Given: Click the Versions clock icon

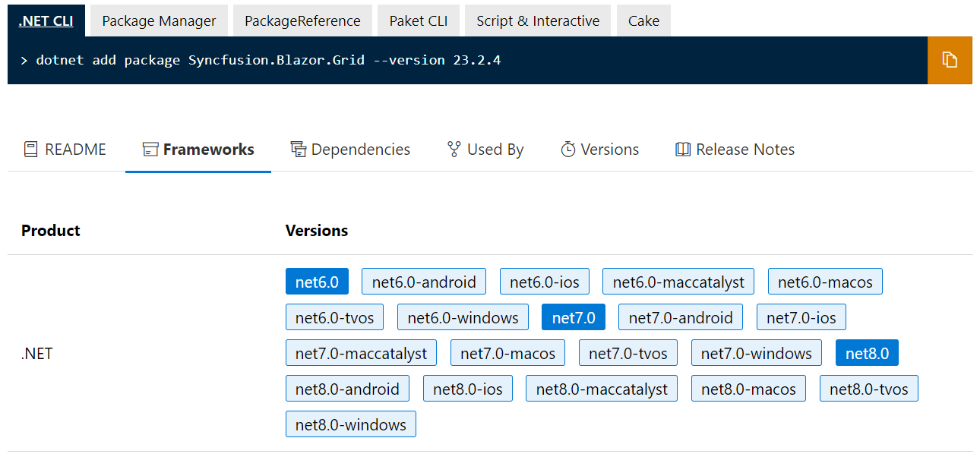Looking at the screenshot, I should tap(568, 149).
